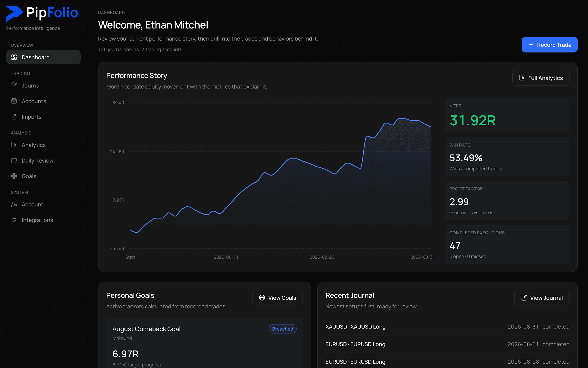Open XAUUSD Long journal entry
Screen dimensions: 588x368
pyautogui.click(x=447, y=327)
